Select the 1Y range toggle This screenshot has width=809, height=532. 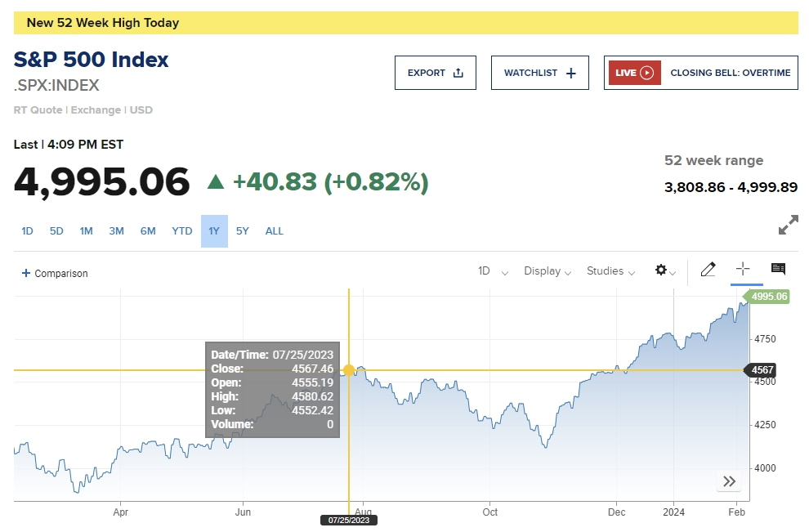[214, 231]
